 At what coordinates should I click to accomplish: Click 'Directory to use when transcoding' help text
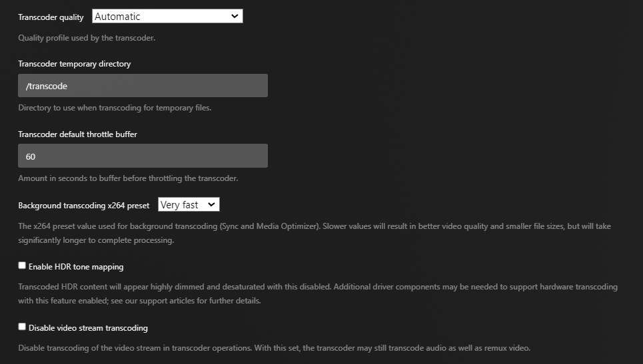(115, 108)
